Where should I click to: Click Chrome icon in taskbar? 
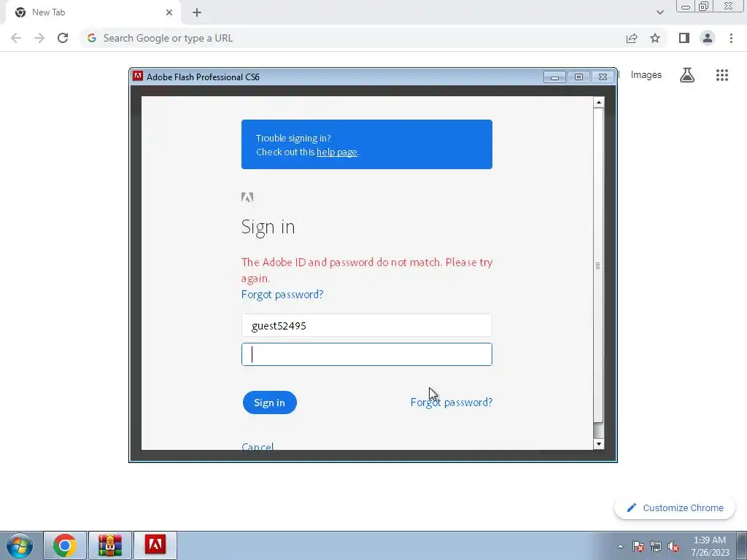pyautogui.click(x=65, y=545)
